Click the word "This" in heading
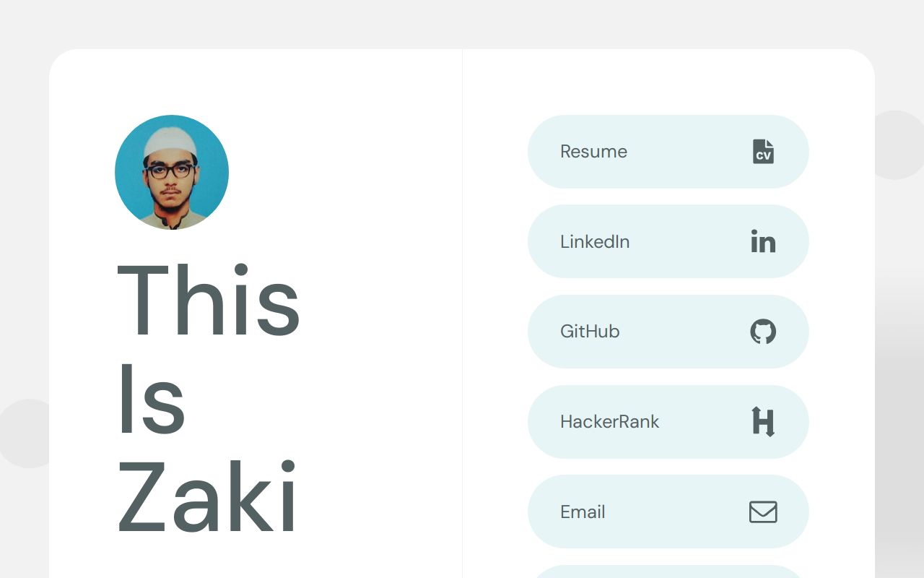924x578 pixels. pos(208,302)
